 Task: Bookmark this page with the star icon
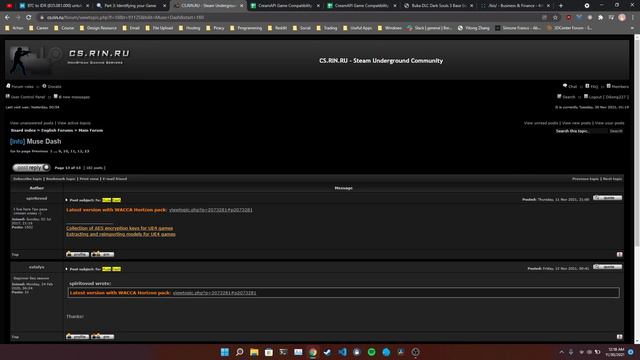(x=555, y=18)
